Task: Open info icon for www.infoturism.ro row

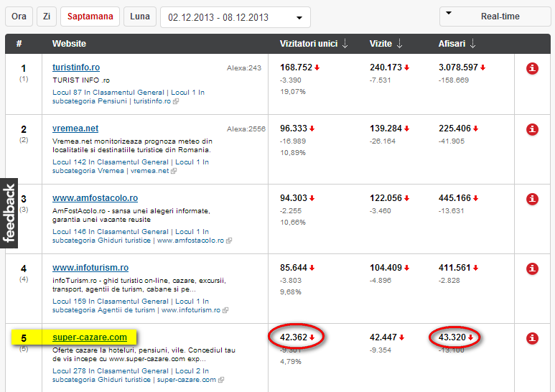Action: (532, 269)
